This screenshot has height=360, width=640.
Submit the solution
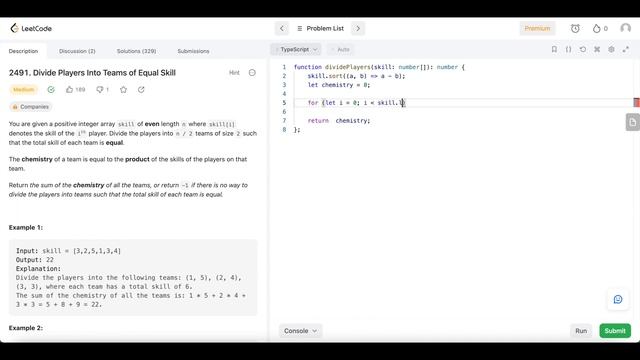point(615,331)
